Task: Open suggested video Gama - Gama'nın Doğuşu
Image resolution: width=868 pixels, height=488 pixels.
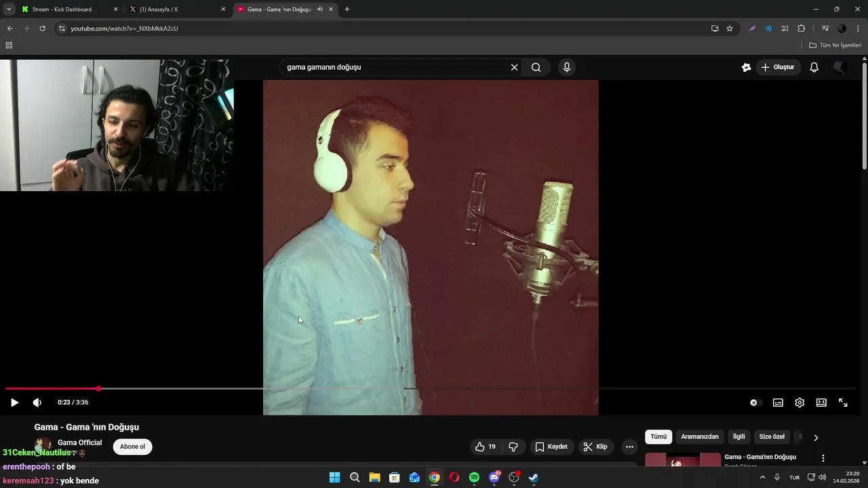Action: [759, 457]
